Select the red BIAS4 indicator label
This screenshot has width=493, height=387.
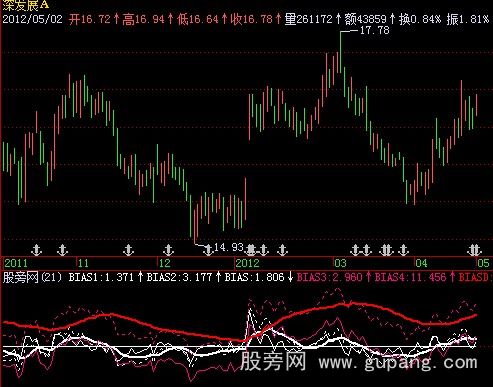tap(410, 277)
